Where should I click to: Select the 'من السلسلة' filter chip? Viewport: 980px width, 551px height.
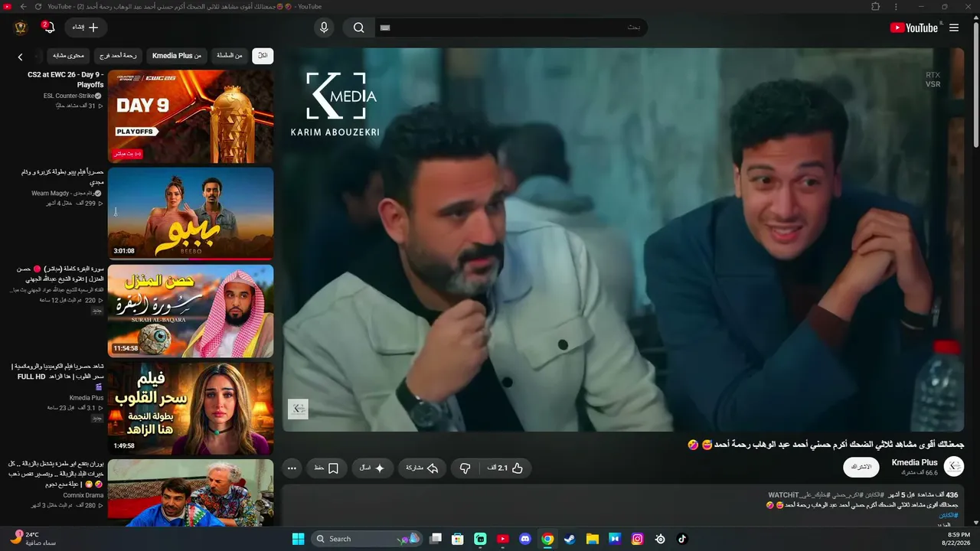pyautogui.click(x=229, y=56)
